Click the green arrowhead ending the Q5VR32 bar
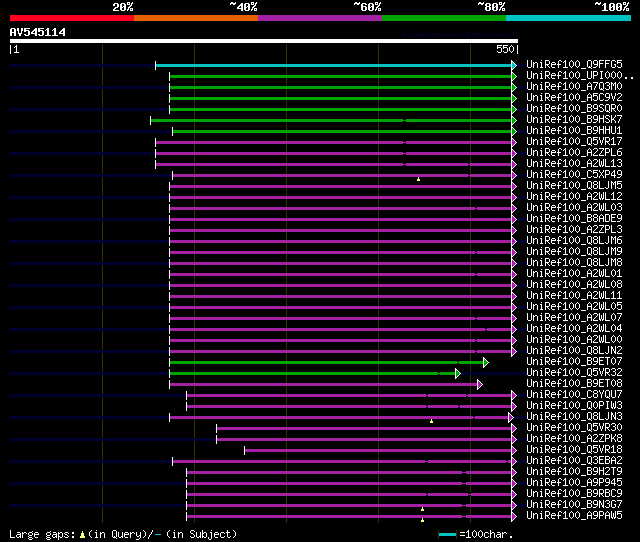This screenshot has width=640, height=542. click(x=458, y=373)
